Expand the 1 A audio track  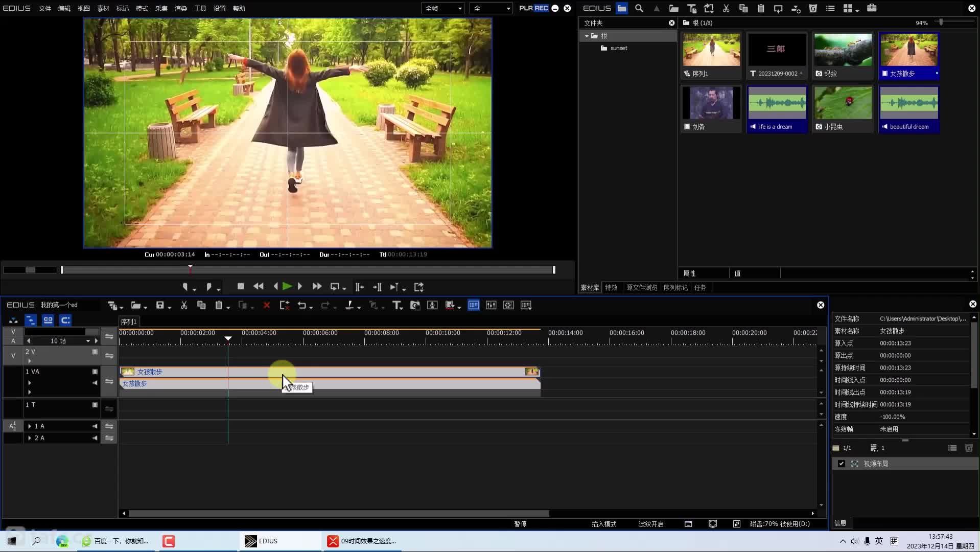29,426
